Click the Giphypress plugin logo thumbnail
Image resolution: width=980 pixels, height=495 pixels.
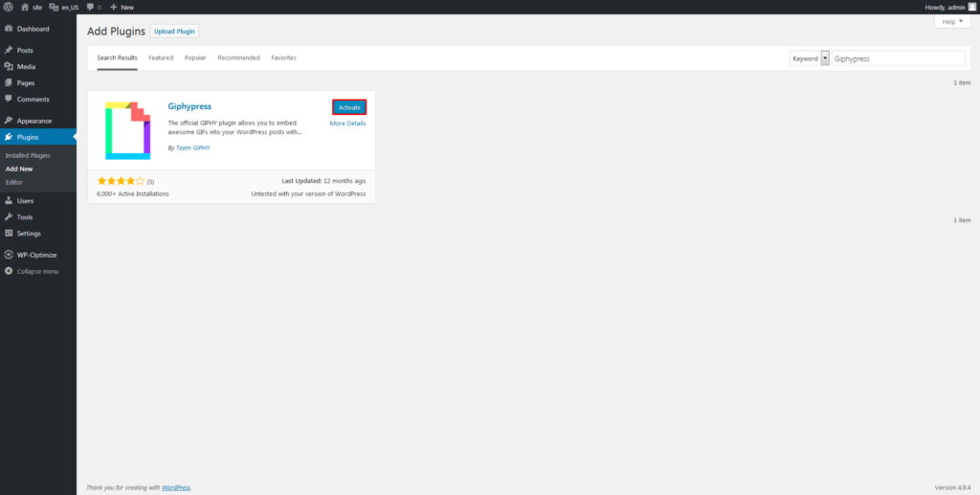[x=128, y=130]
